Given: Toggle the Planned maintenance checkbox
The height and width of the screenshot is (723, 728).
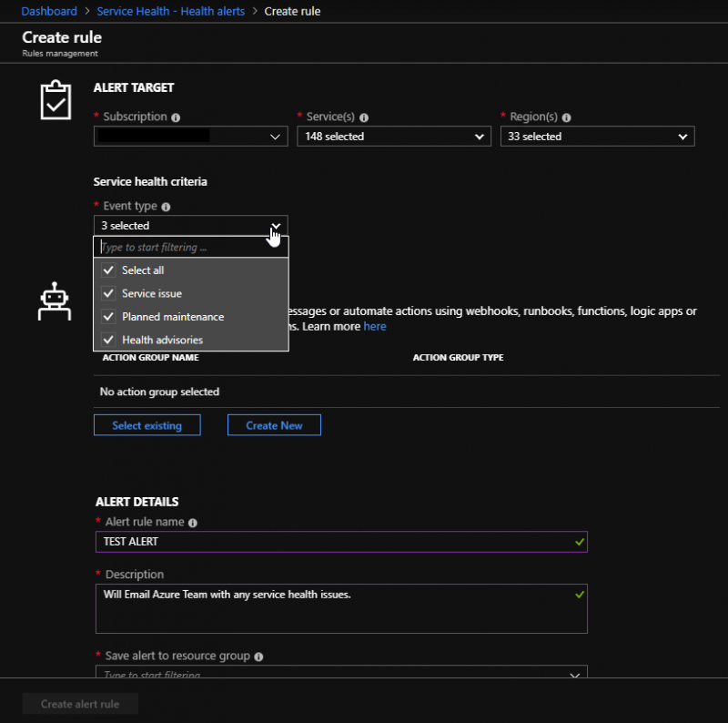Looking at the screenshot, I should [x=109, y=315].
